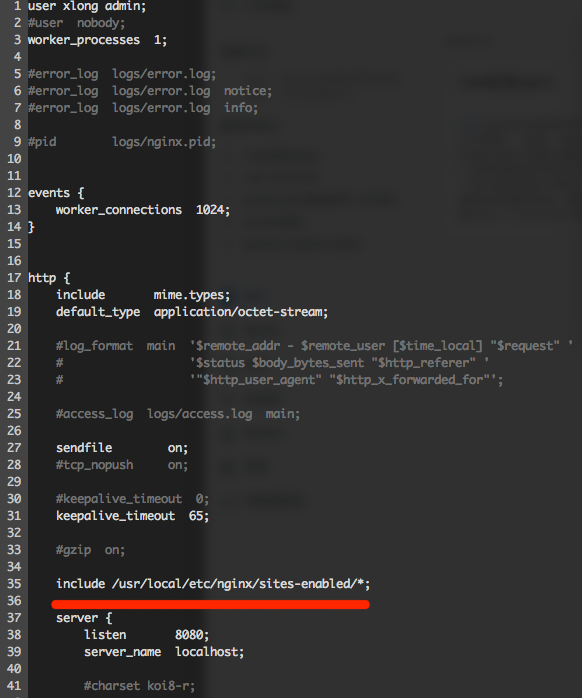
Task: Click the '#log_format main' comment line
Action: pyautogui.click(x=314, y=346)
